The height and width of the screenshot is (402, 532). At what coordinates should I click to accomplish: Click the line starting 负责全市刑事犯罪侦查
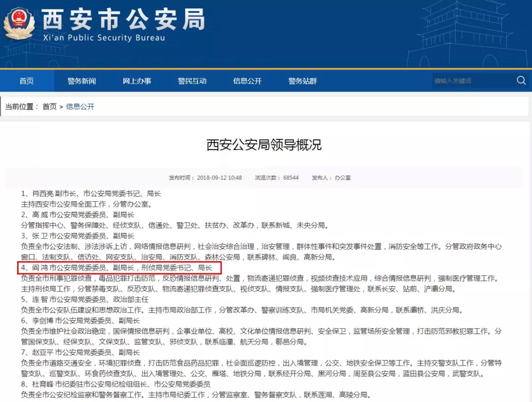(x=261, y=278)
